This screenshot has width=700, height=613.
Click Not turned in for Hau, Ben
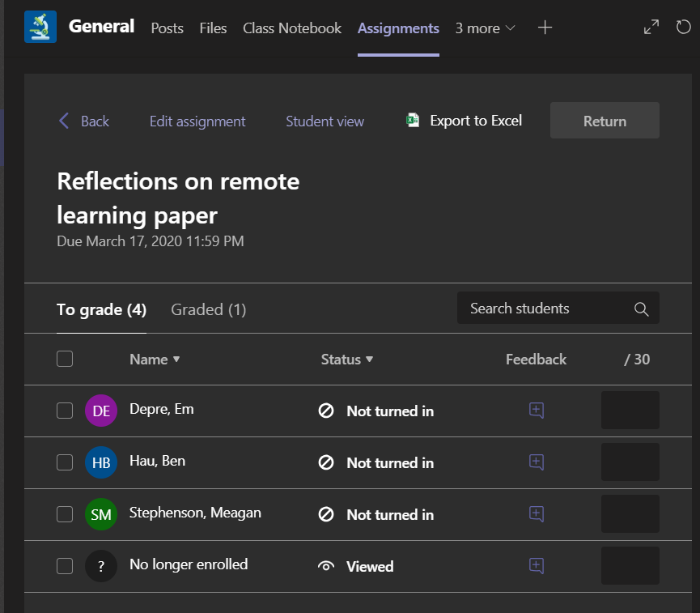click(390, 463)
